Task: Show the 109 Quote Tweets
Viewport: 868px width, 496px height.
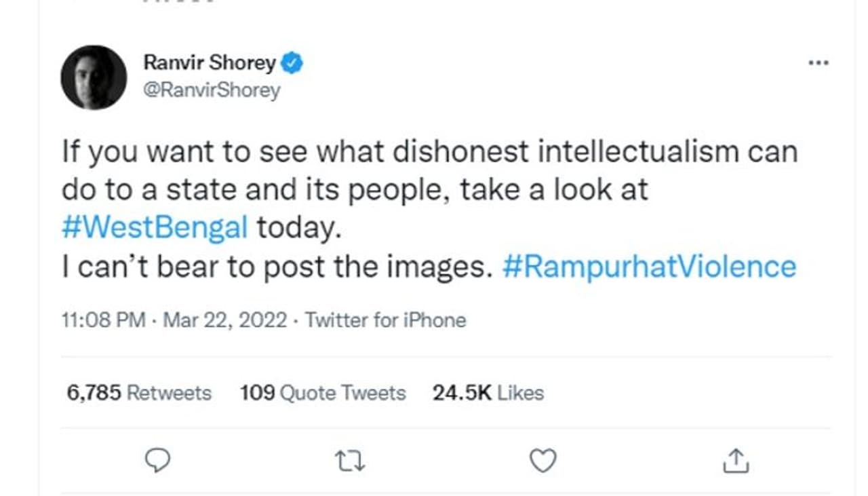Action: coord(323,393)
